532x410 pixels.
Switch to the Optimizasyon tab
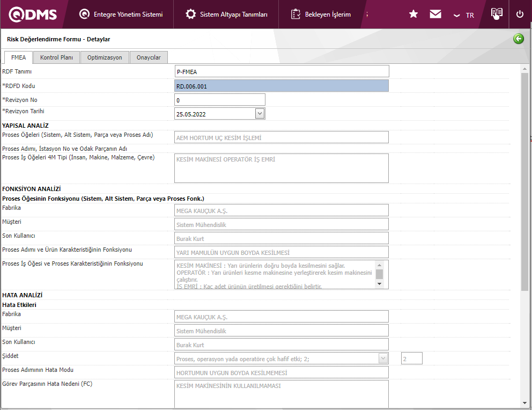[105, 57]
